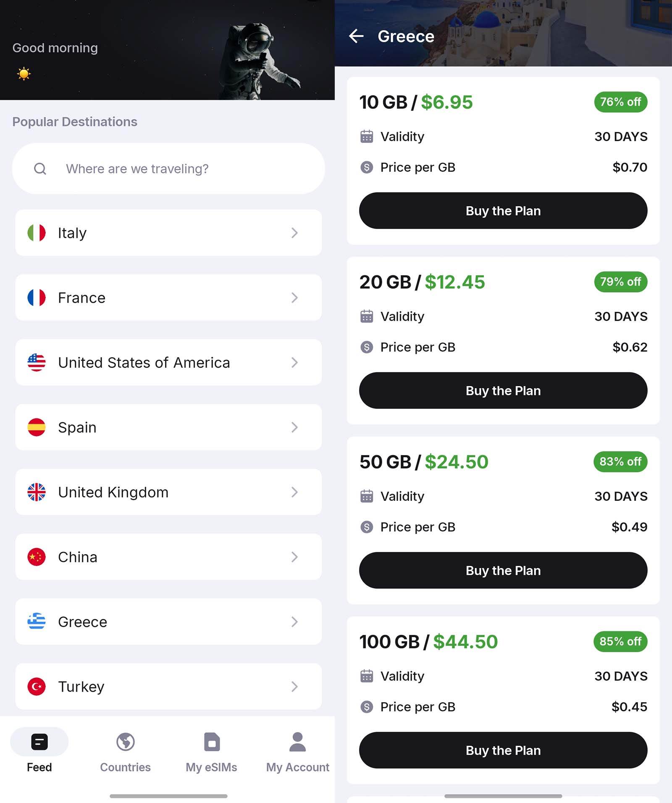This screenshot has width=672, height=803.
Task: Buy the 20 GB plan
Action: pyautogui.click(x=503, y=391)
